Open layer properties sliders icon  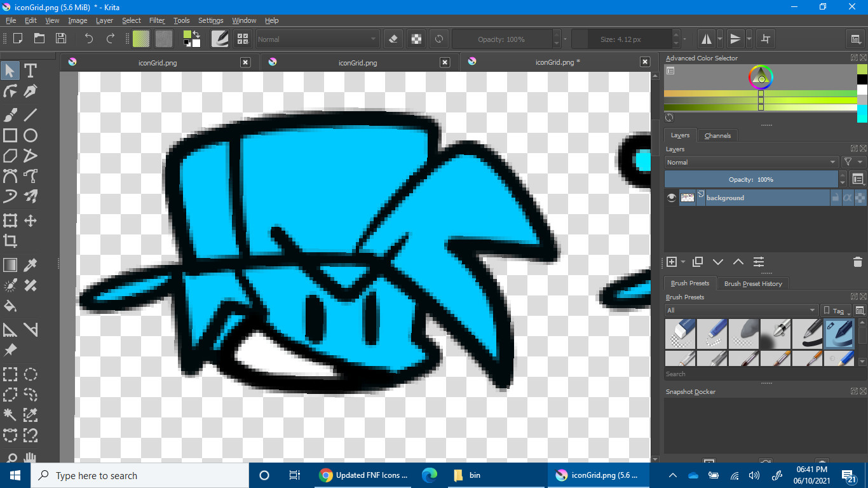coord(759,262)
